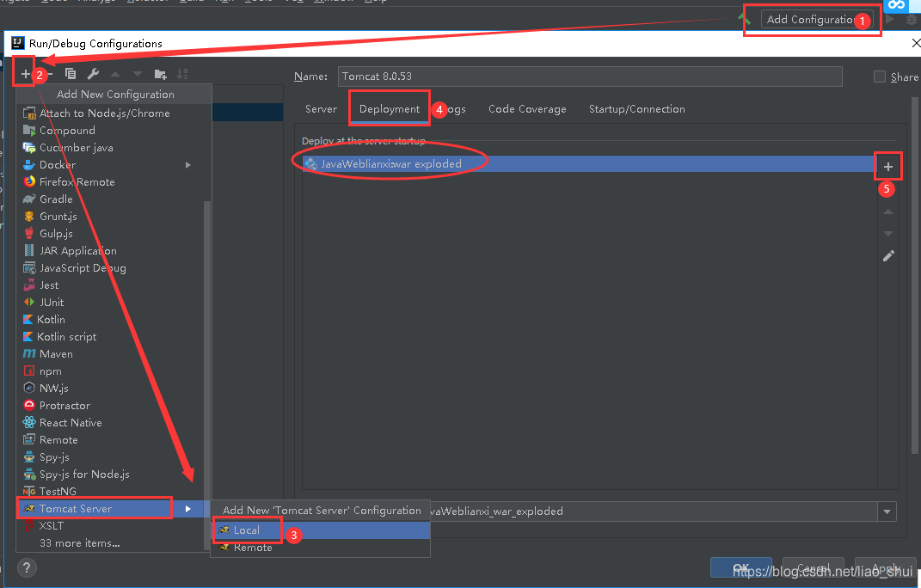Expand the Docker submenu arrow

pos(188,165)
